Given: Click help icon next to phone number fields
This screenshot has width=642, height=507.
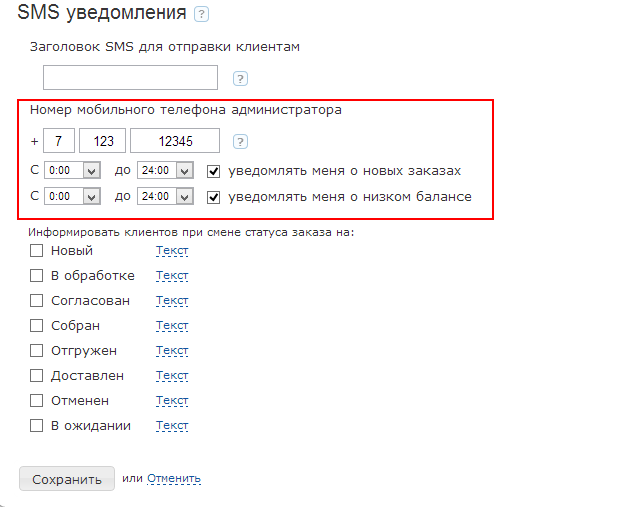Looking at the screenshot, I should 240,142.
